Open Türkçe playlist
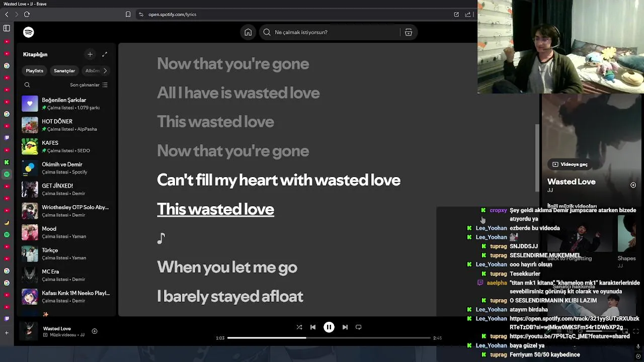The height and width of the screenshot is (362, 644). pos(65,254)
